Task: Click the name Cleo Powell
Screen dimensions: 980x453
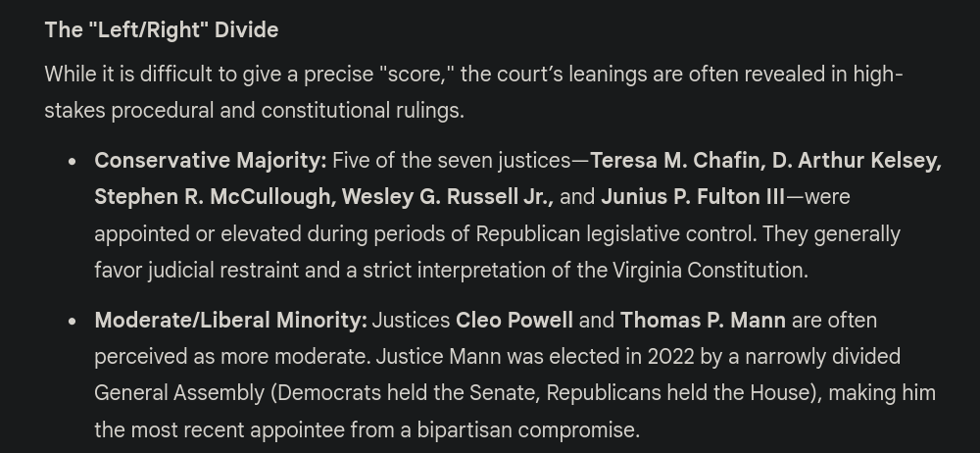Action: coord(514,321)
